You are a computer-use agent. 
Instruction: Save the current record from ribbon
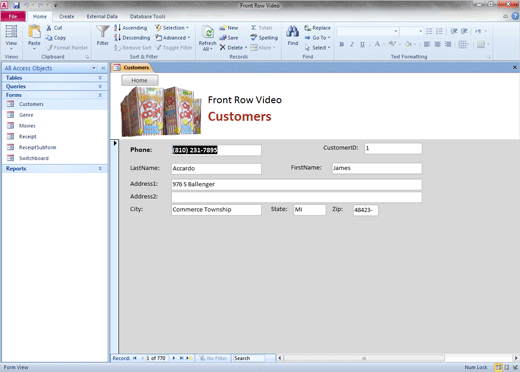tap(229, 38)
